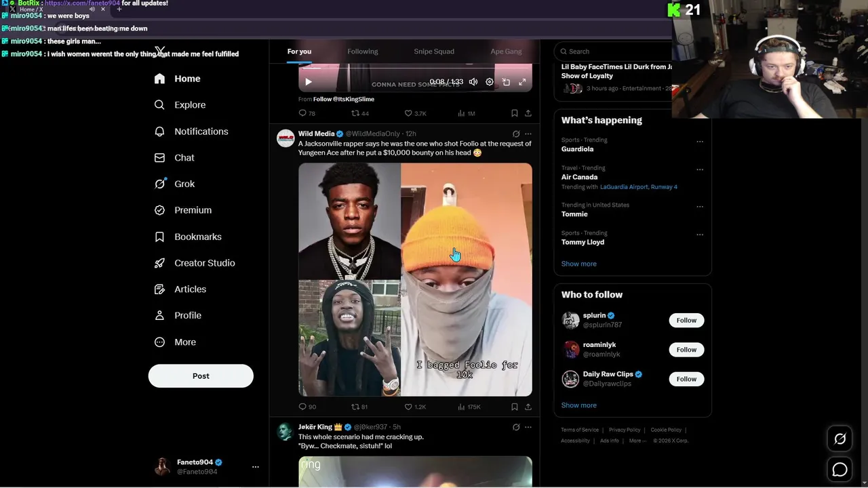Screen dimensions: 868x488
Task: Click the Home house icon
Action: (x=159, y=79)
